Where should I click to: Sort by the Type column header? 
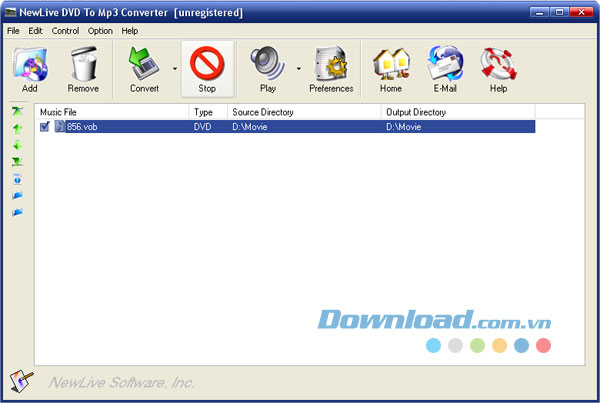pyautogui.click(x=208, y=112)
